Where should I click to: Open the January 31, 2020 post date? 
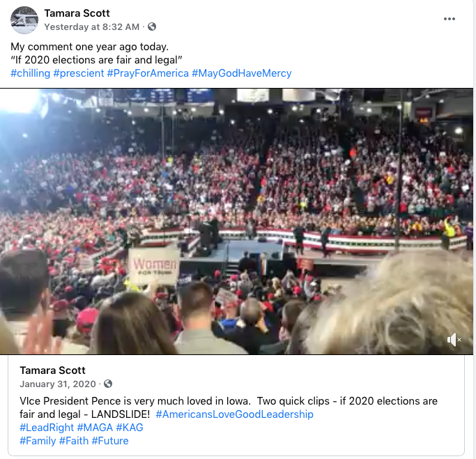coord(58,384)
